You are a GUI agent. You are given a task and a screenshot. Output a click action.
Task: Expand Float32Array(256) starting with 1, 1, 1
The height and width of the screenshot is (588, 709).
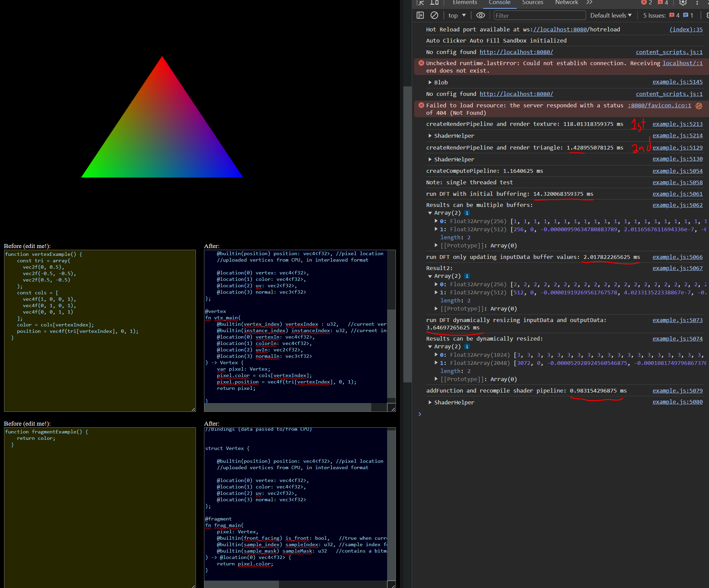436,221
